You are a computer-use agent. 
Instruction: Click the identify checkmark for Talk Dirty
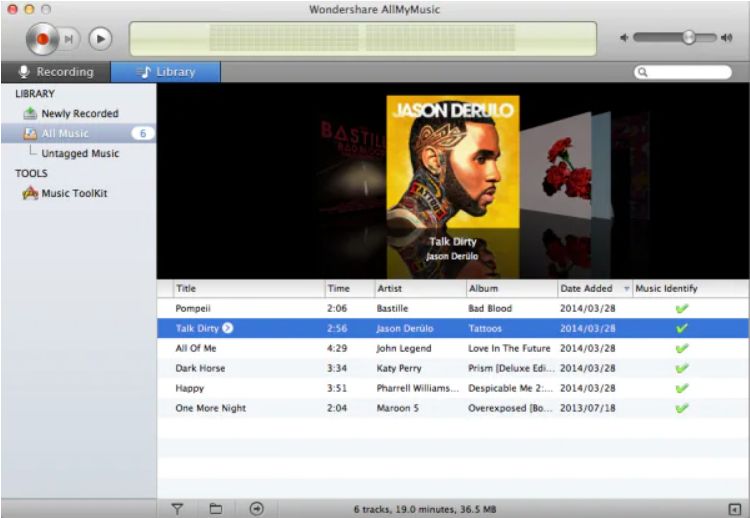[682, 328]
